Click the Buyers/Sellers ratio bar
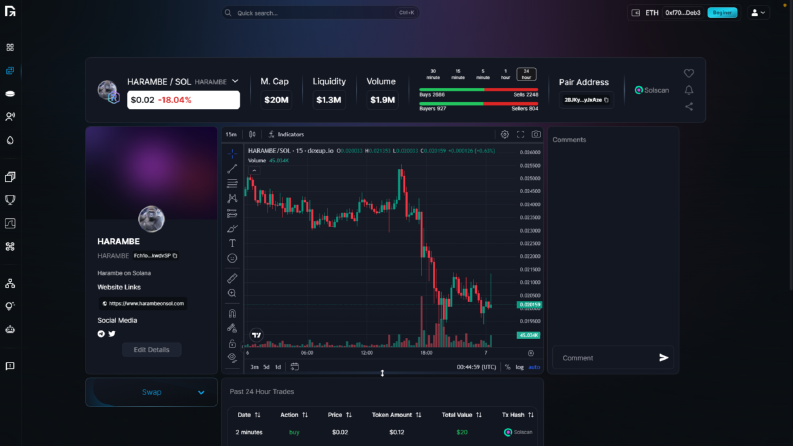Image resolution: width=793 pixels, height=446 pixels. pos(478,104)
